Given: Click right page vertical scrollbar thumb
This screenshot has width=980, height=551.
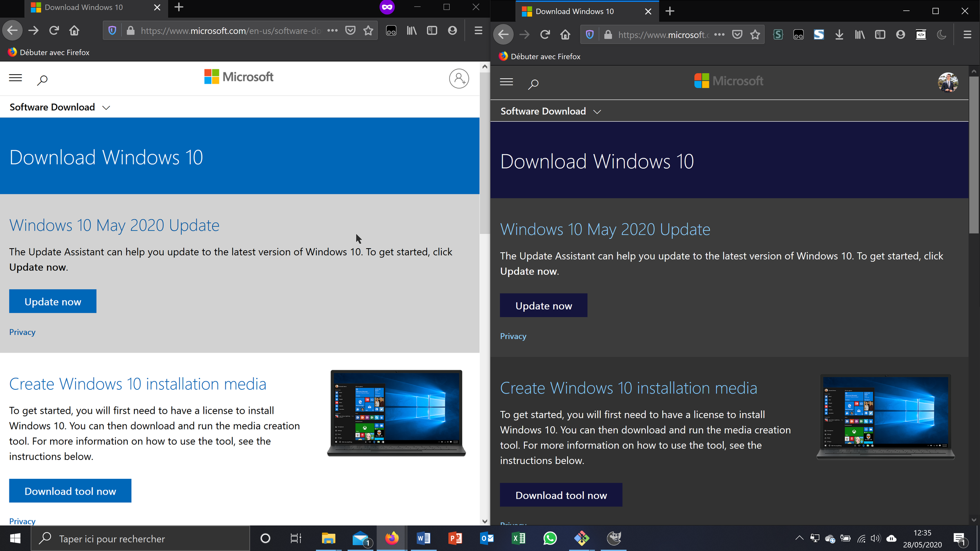Looking at the screenshot, I should tap(974, 155).
